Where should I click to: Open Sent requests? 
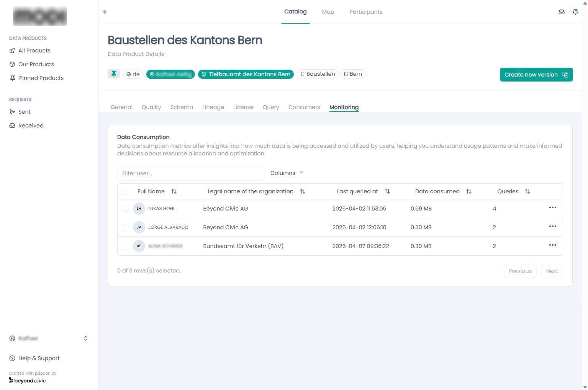click(x=20, y=112)
